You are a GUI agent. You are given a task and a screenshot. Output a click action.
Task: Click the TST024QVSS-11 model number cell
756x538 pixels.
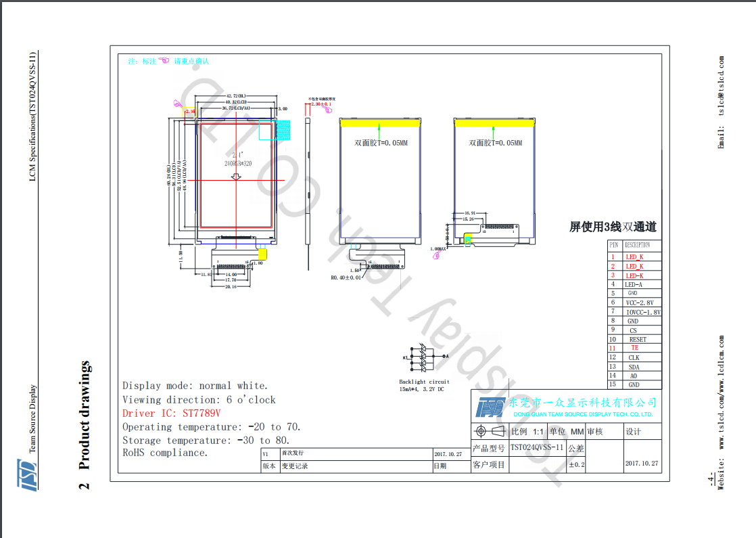tap(536, 447)
